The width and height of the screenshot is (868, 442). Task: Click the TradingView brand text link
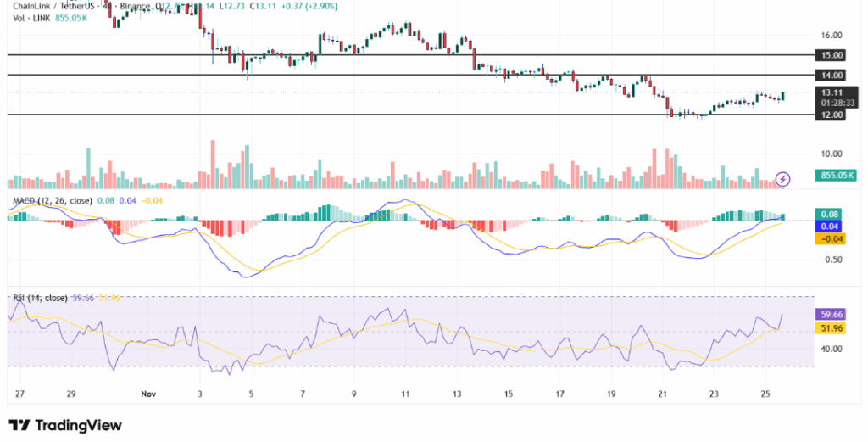coord(77,424)
